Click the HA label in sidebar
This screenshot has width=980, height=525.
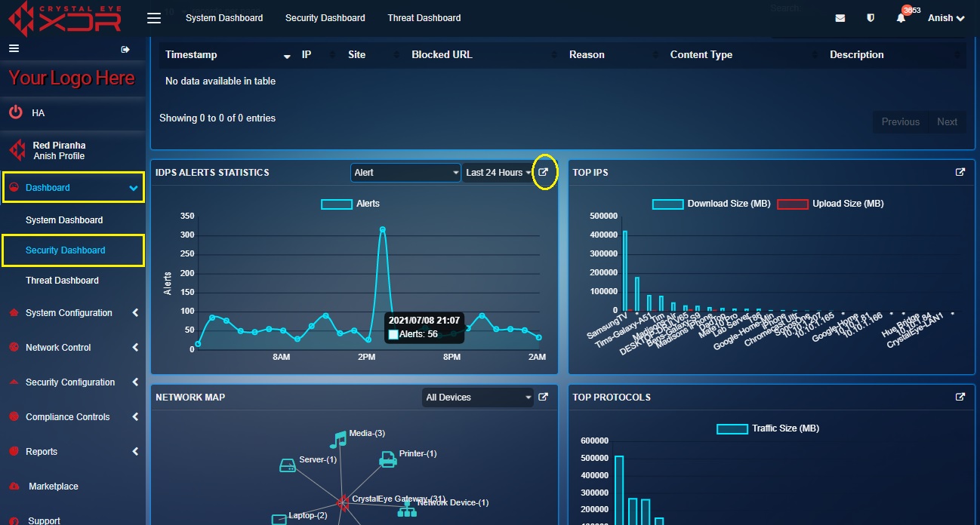(39, 113)
